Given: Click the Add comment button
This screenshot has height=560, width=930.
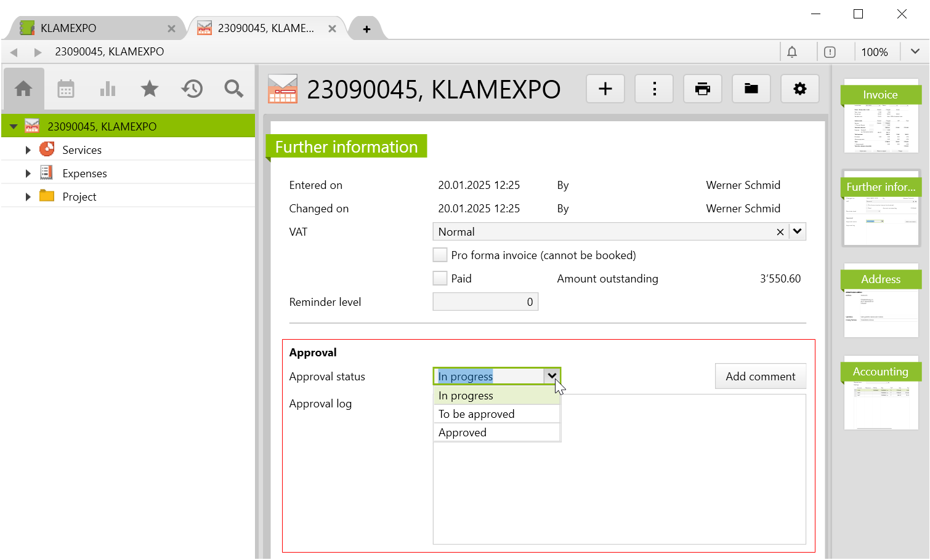Looking at the screenshot, I should 760,377.
